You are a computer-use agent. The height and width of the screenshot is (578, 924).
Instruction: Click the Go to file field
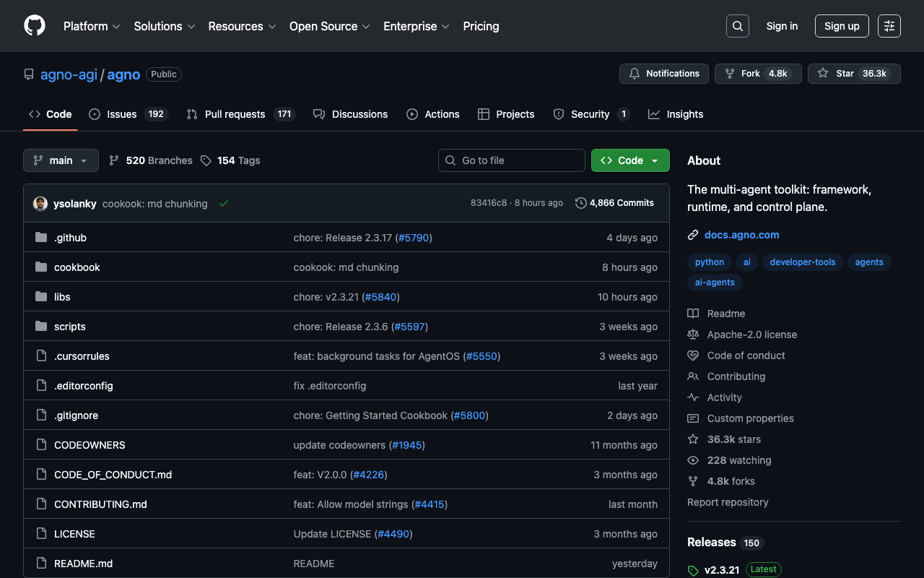511,160
